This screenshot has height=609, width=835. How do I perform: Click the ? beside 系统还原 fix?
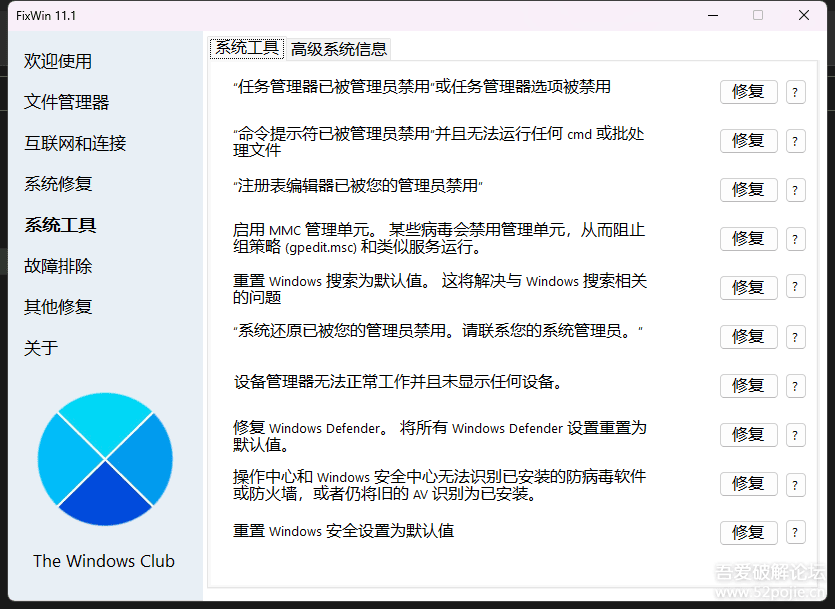pos(795,336)
